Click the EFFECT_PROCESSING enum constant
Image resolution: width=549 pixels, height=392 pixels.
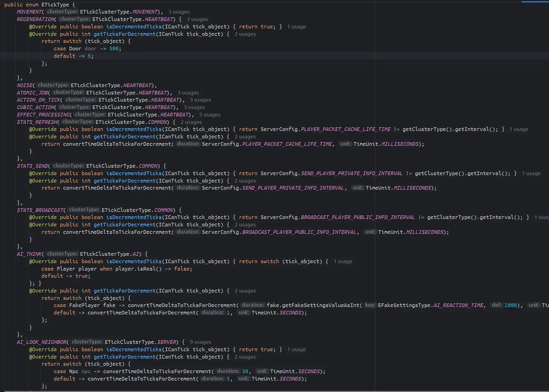43,115
